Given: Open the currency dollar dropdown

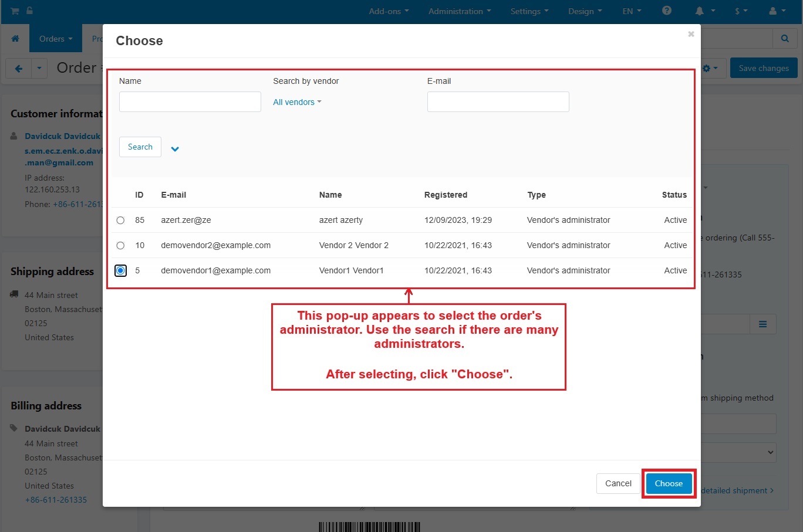Looking at the screenshot, I should pyautogui.click(x=741, y=11).
